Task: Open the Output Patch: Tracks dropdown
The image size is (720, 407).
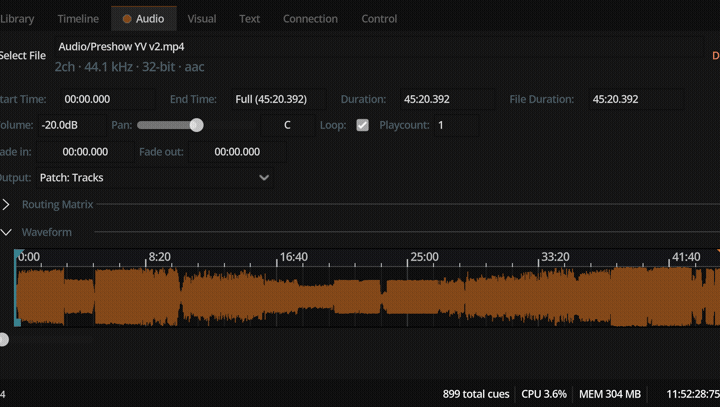Action: (155, 178)
